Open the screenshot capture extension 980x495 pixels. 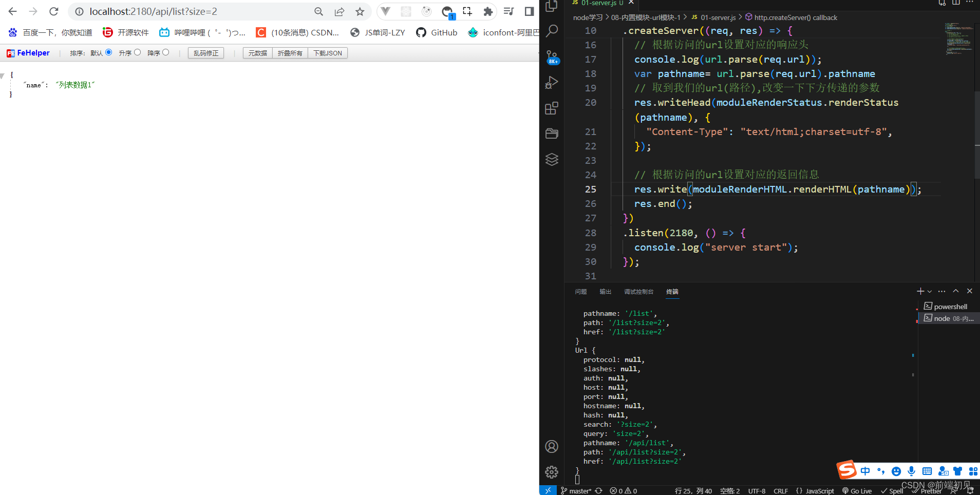click(467, 11)
